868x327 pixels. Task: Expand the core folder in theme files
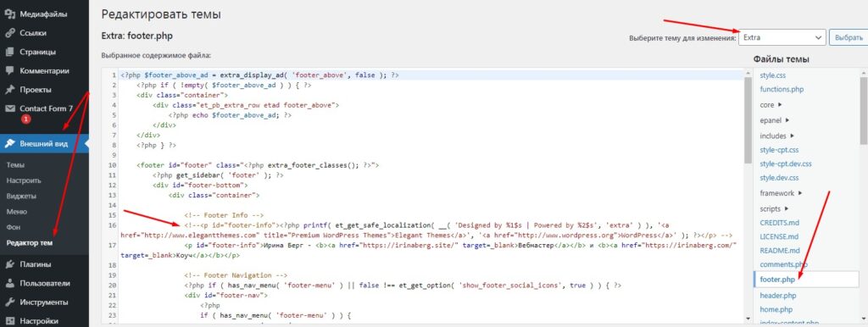[x=770, y=104]
